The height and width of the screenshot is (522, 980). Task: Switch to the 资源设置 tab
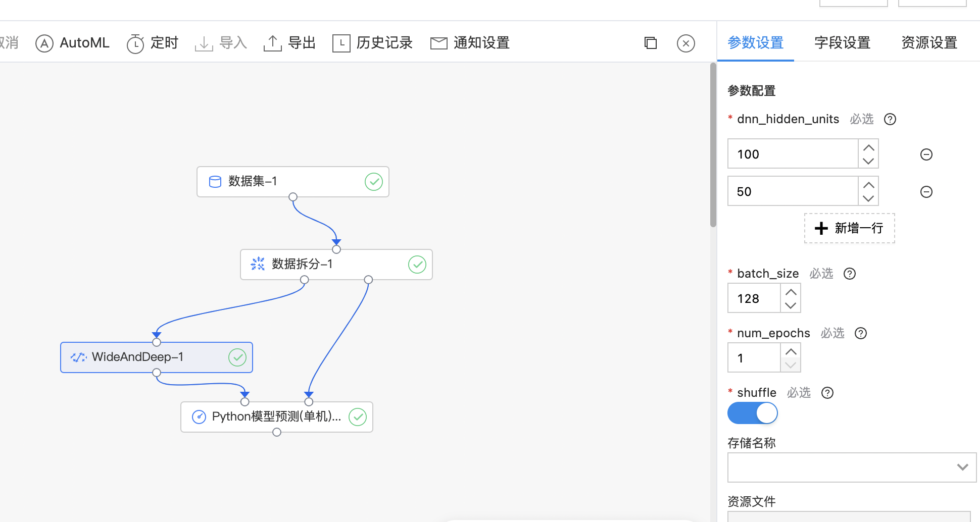pyautogui.click(x=929, y=43)
